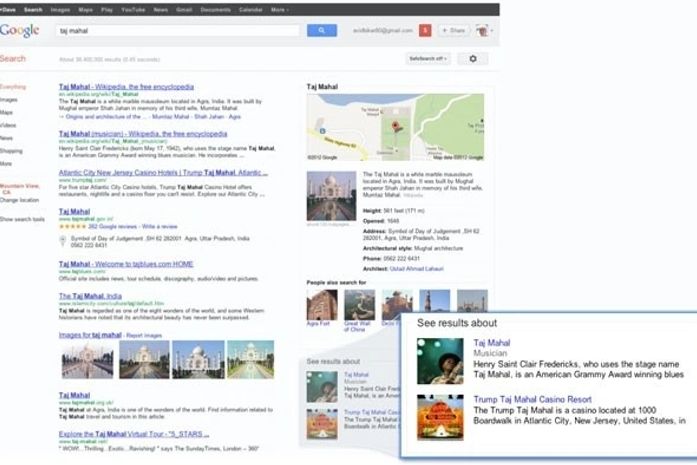The image size is (697, 465).
Task: Open Play in the top black bar
Action: [x=107, y=9]
